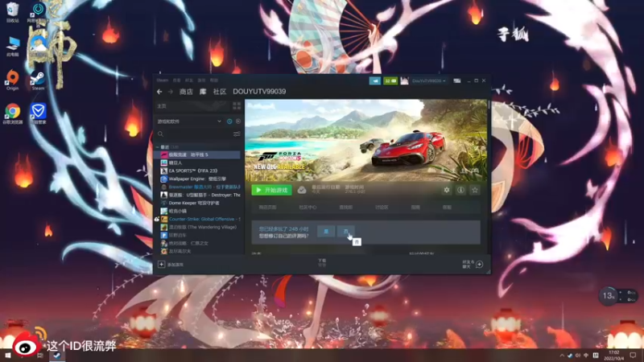Viewport: 644px width, 362px height.
Task: Click 是 to recommend the game
Action: tap(326, 232)
